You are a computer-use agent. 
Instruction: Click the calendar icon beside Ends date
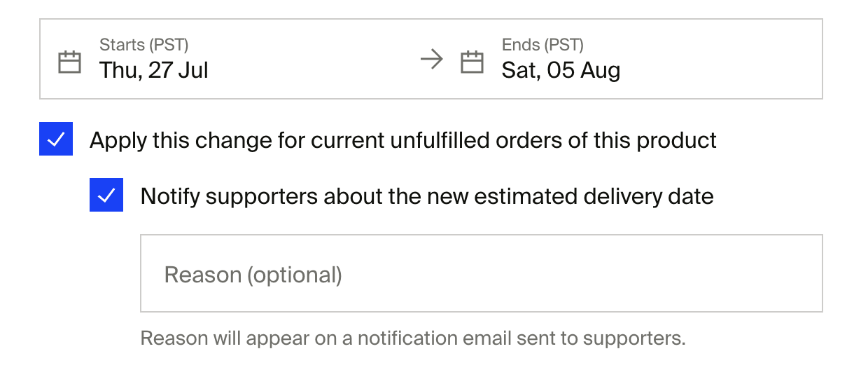[472, 62]
